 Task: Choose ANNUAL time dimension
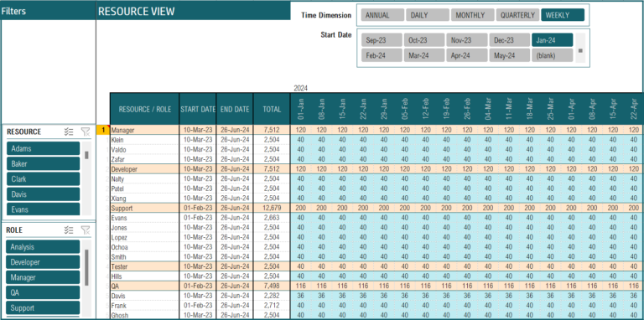tap(382, 15)
